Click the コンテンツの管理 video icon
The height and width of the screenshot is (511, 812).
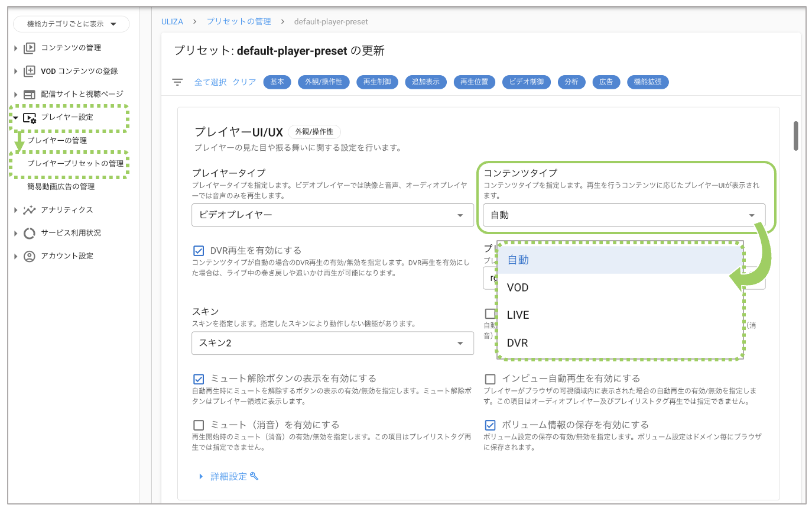click(30, 48)
